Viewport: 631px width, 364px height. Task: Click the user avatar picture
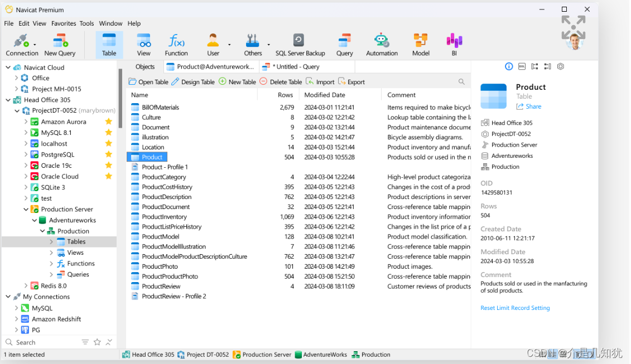pos(574,41)
